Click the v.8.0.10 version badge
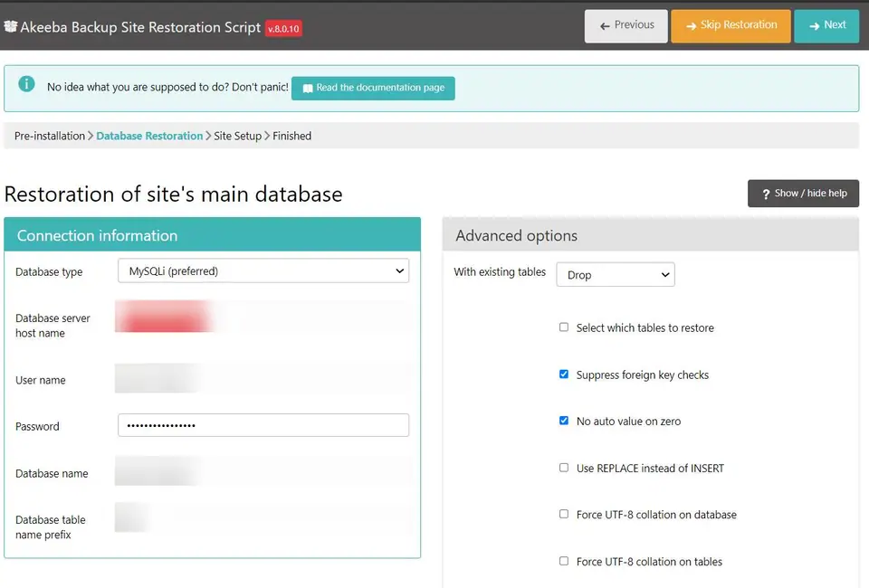The width and height of the screenshot is (869, 588). [283, 28]
